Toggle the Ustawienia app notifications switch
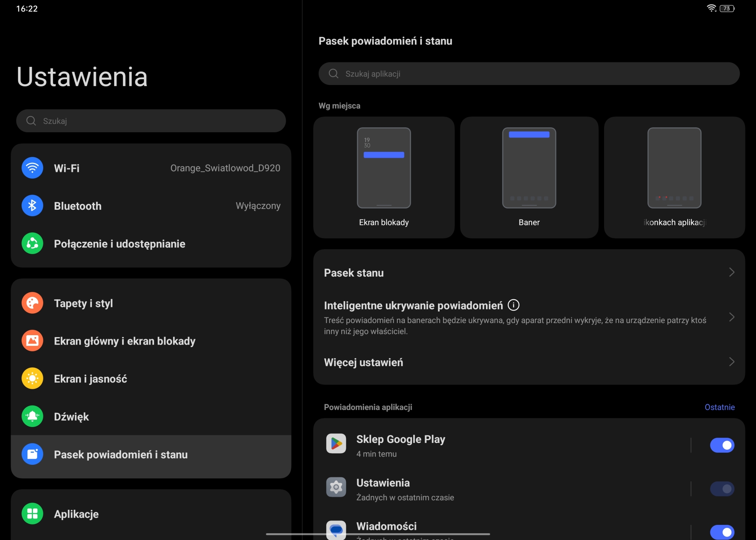 [x=722, y=489]
